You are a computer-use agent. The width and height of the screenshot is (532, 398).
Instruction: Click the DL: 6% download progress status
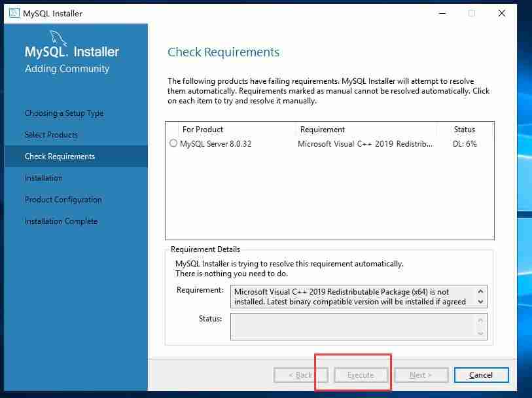coord(464,143)
